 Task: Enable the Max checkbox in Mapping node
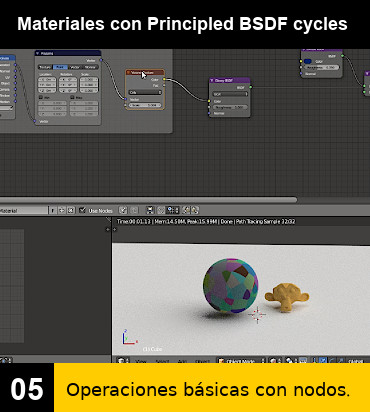pos(72,97)
